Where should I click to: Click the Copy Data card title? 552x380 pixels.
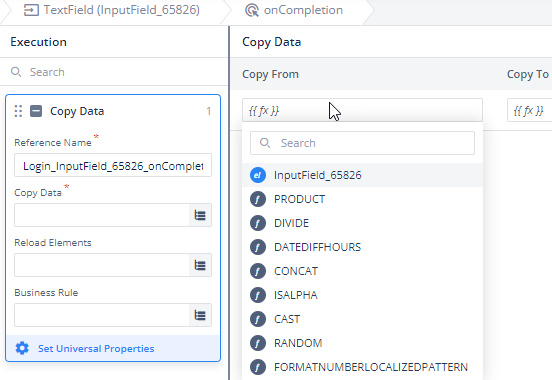click(x=77, y=111)
